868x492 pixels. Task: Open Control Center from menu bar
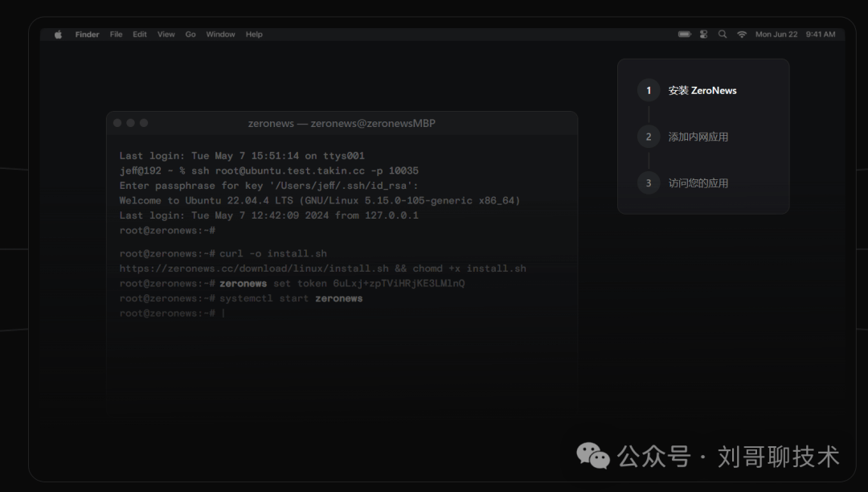point(704,35)
